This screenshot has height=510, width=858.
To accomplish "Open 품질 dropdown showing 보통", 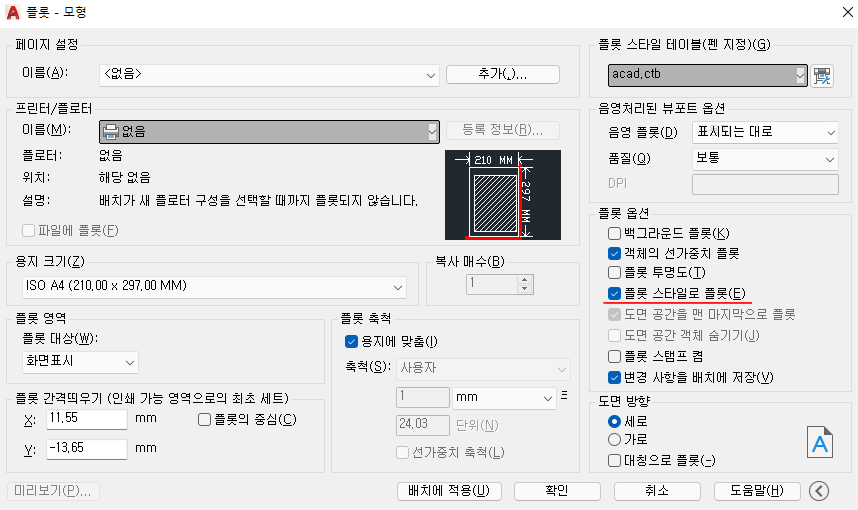I will coord(765,159).
